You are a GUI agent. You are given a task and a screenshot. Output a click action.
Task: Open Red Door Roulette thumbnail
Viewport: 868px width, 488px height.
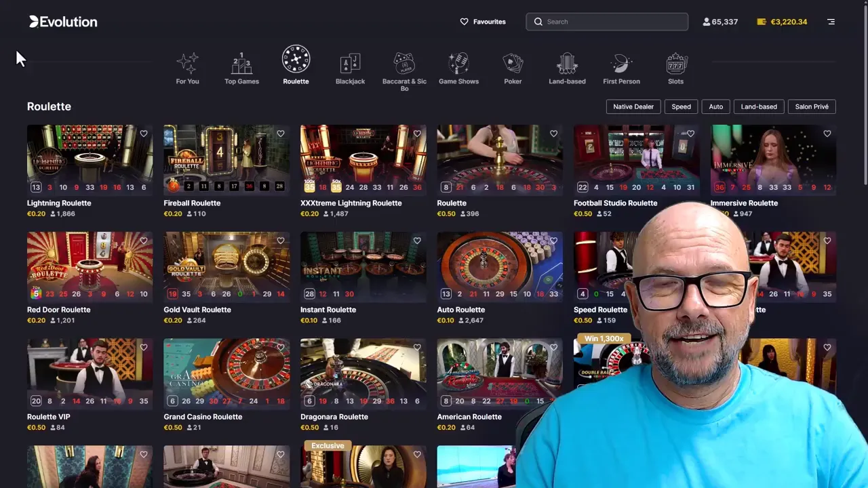[x=90, y=266]
